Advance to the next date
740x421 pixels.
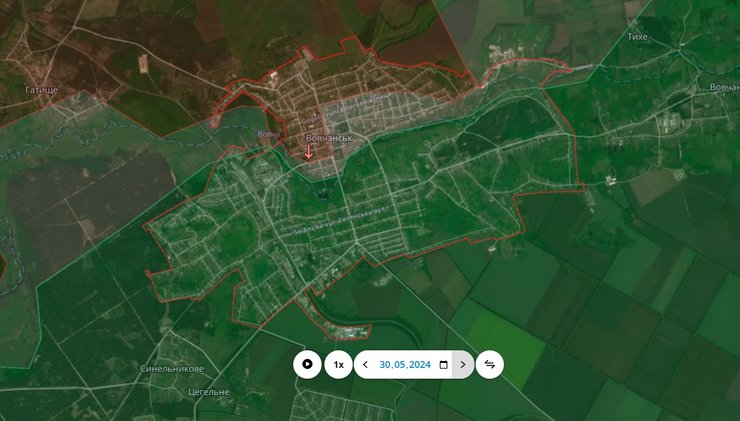(462, 365)
